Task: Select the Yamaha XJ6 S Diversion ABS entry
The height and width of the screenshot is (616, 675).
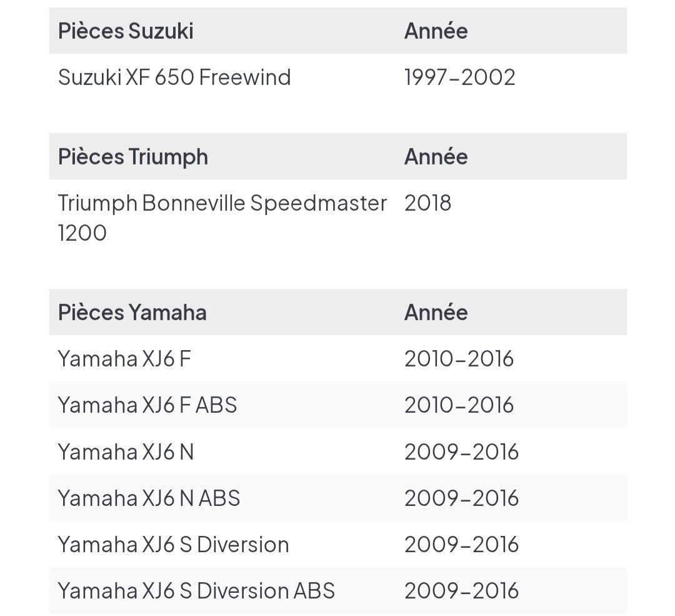Action: (196, 590)
